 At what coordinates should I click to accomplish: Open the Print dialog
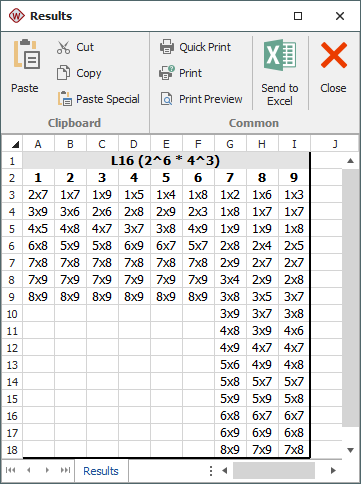pos(181,73)
